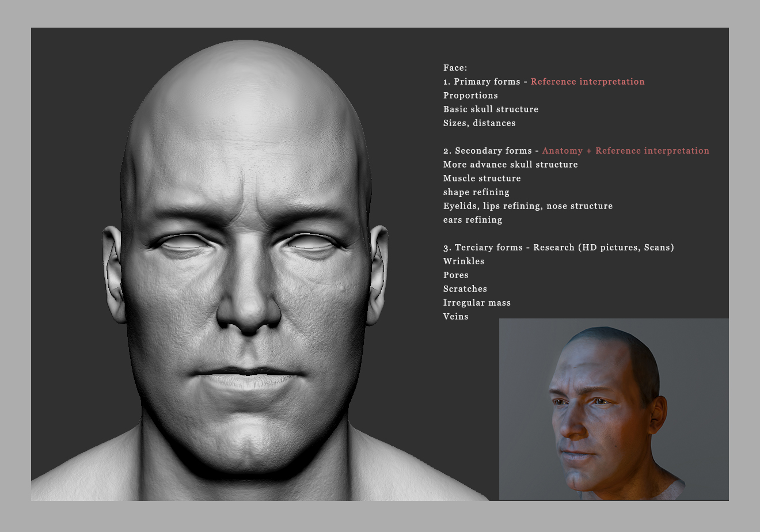Click the sculpted head's left-side ear
Viewport: 760px width, 532px height.
[x=114, y=273]
